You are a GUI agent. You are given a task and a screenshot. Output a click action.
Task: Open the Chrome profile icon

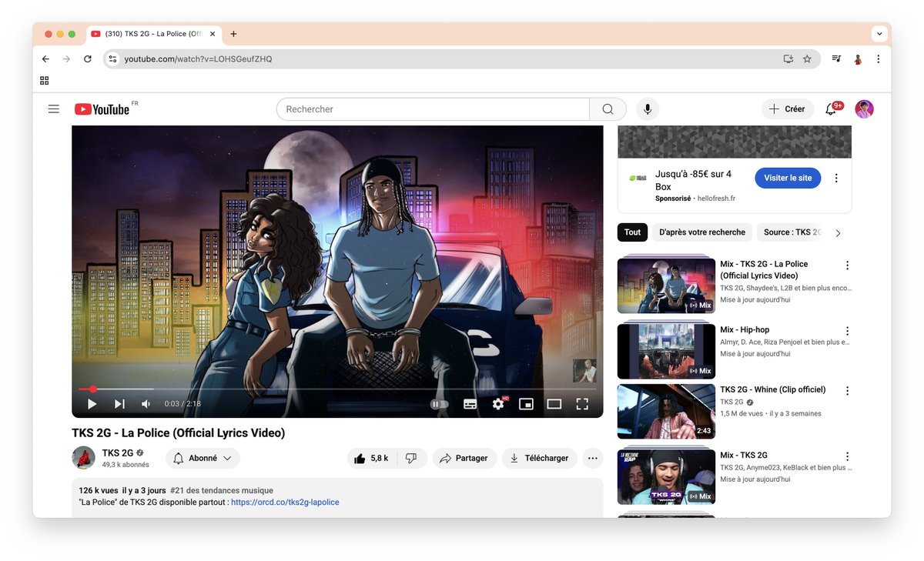(x=857, y=59)
